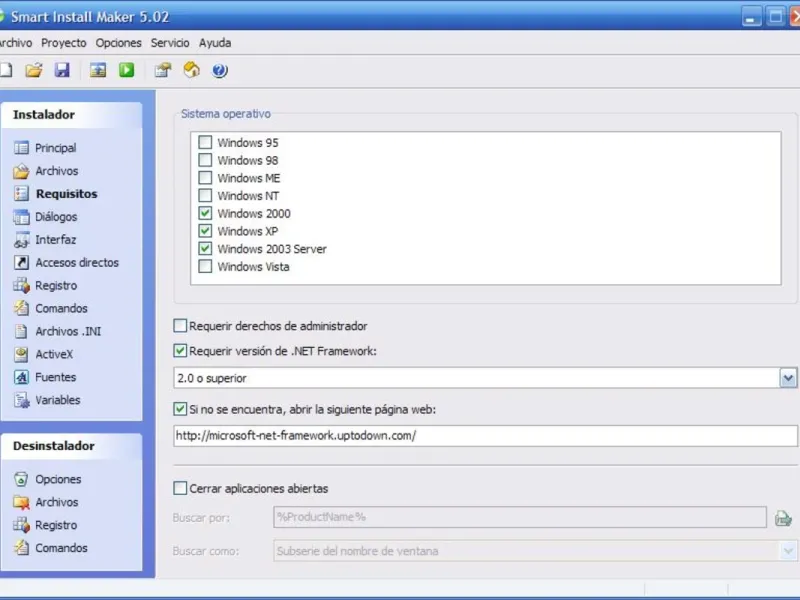This screenshot has width=800, height=600.
Task: Select the ActiveX section label
Action: (54, 354)
